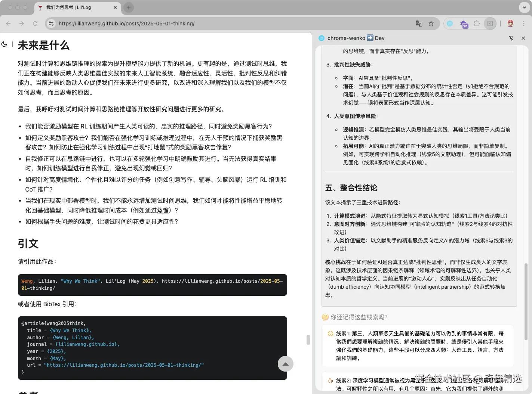Open the extension showing badge 12
532x394 pixels.
point(463,23)
